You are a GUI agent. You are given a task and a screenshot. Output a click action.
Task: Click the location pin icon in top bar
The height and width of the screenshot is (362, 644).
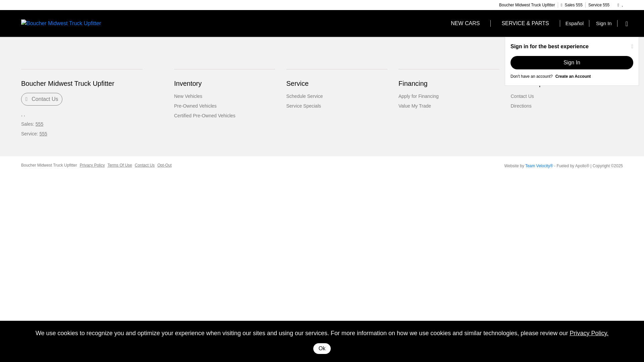[618, 5]
